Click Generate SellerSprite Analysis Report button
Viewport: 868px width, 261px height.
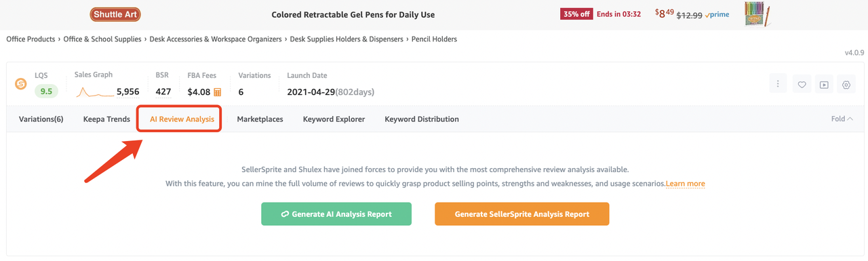pyautogui.click(x=522, y=214)
